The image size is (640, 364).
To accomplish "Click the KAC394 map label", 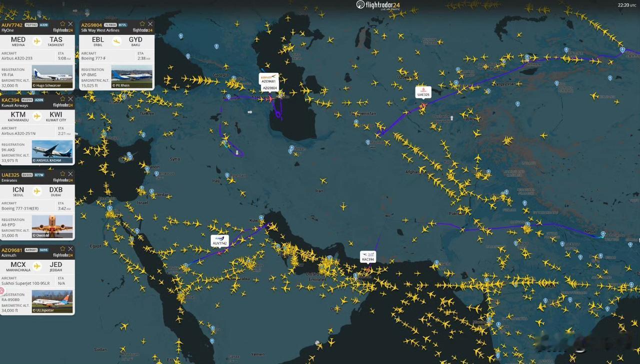I will coord(368,257).
